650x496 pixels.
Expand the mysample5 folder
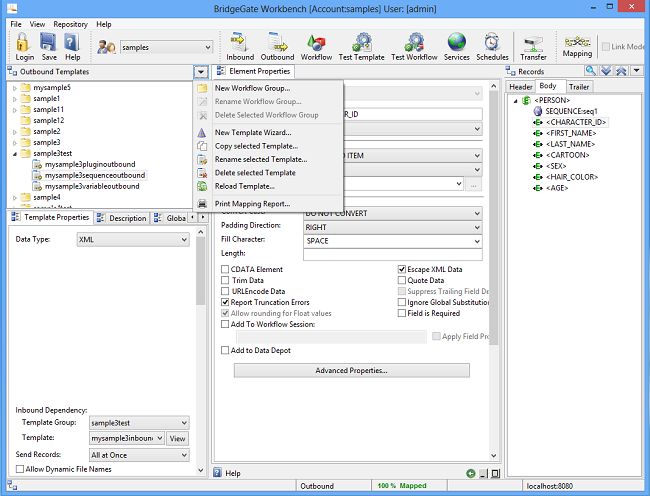pyautogui.click(x=15, y=88)
